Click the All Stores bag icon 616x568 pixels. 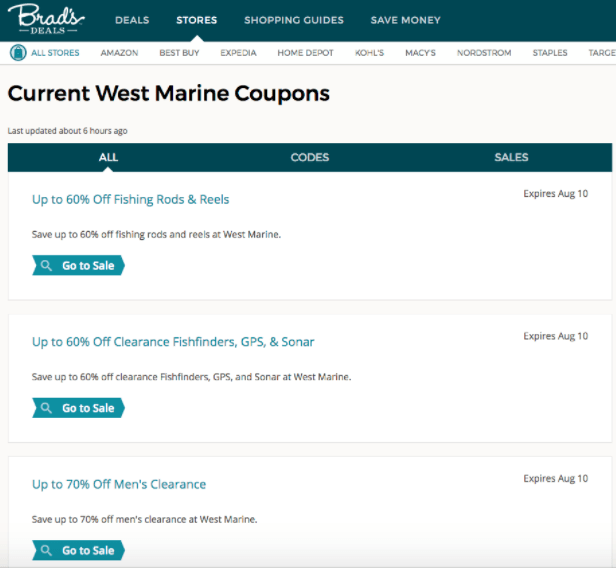click(17, 52)
